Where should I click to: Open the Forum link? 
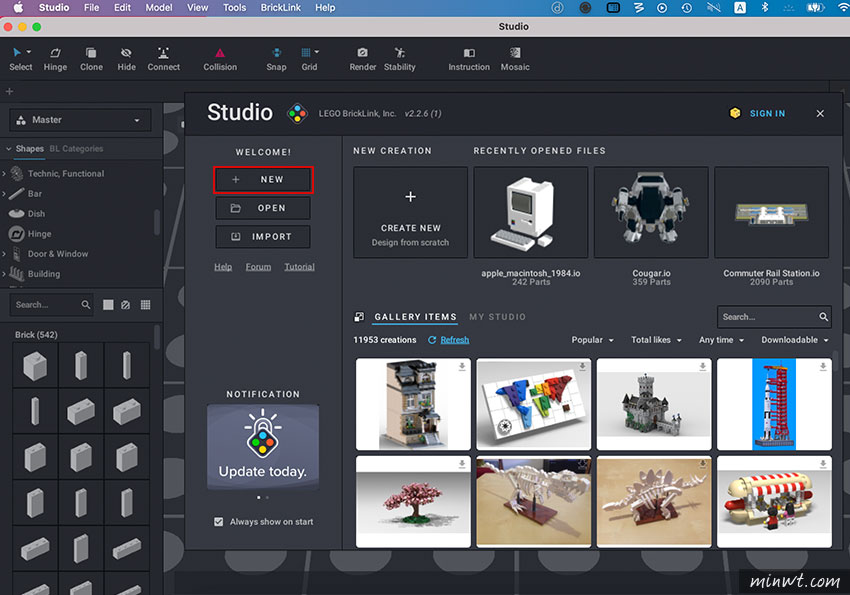coord(258,267)
